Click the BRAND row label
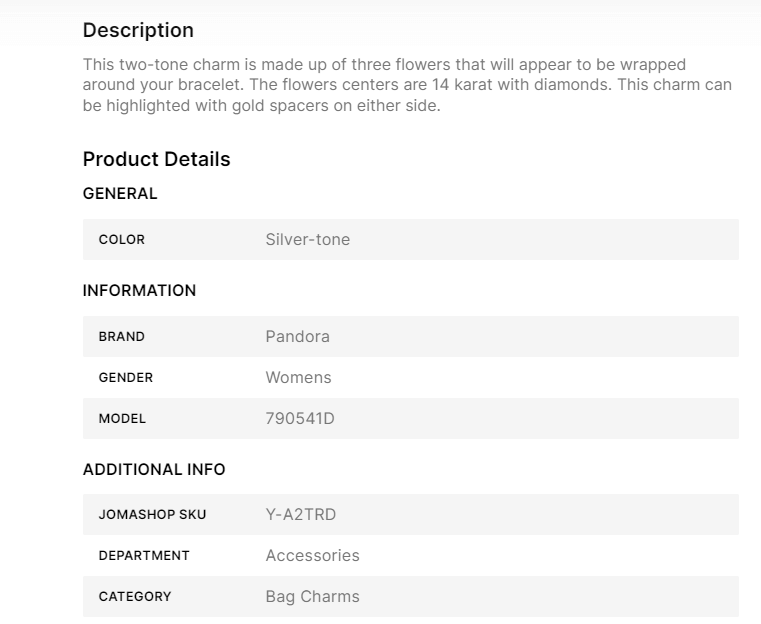The height and width of the screenshot is (624, 761). (x=121, y=337)
